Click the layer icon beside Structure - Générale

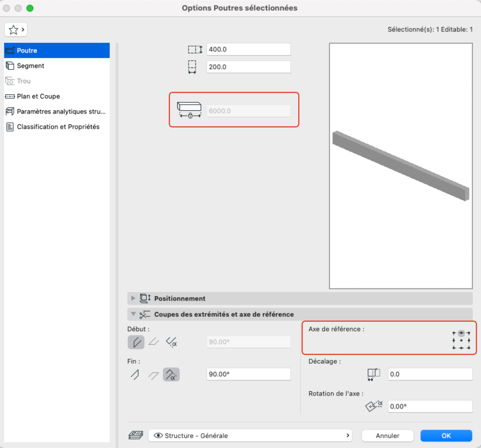coord(136,435)
